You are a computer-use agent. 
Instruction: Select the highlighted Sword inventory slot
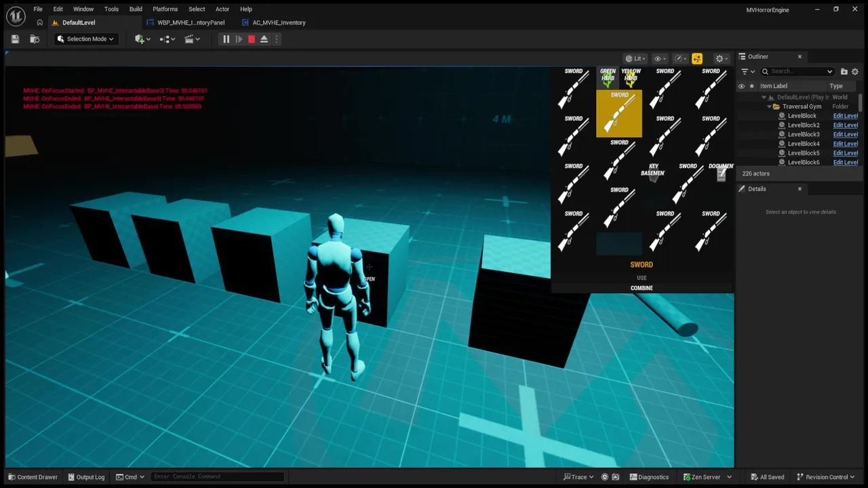point(619,113)
